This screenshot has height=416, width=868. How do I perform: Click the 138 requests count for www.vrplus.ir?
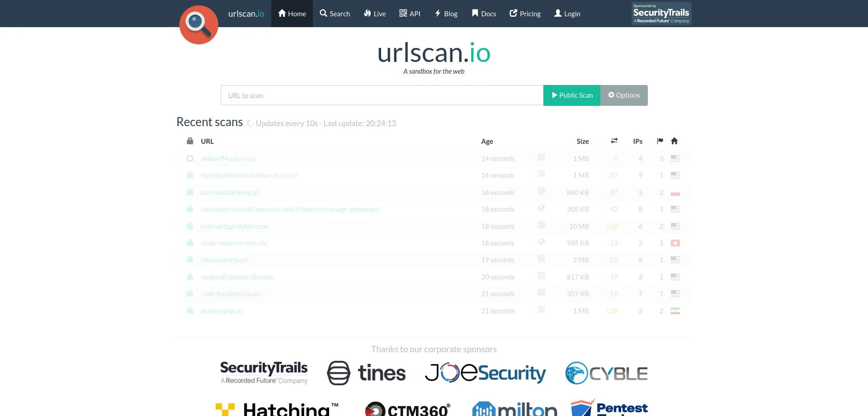(612, 311)
